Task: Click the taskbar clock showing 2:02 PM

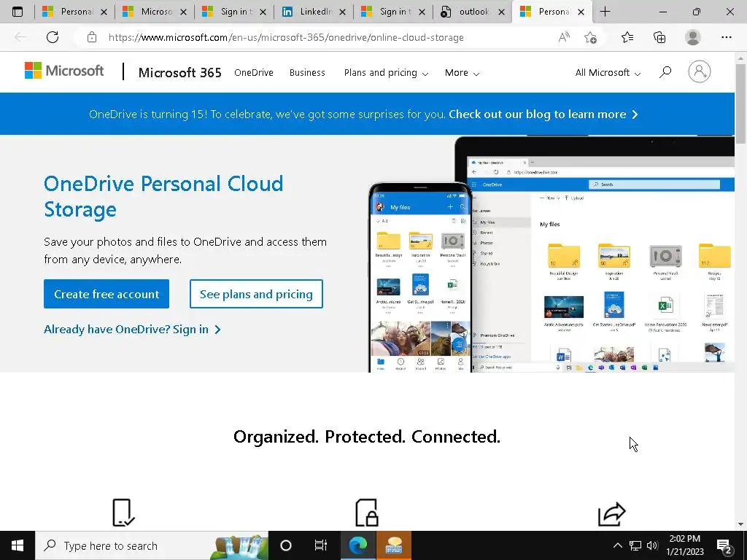Action: pos(684,545)
